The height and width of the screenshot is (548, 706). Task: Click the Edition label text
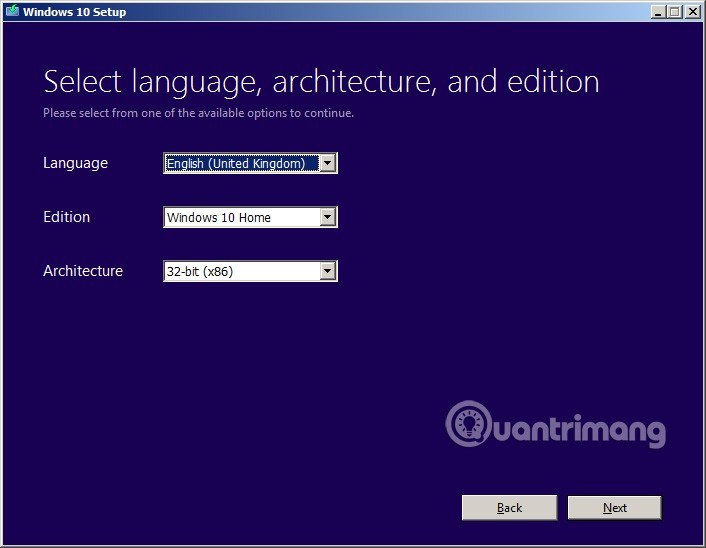[67, 217]
